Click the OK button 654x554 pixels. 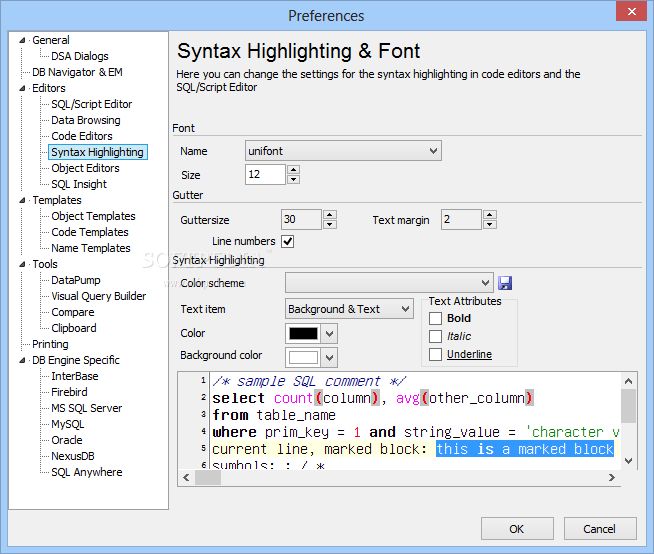(x=517, y=529)
